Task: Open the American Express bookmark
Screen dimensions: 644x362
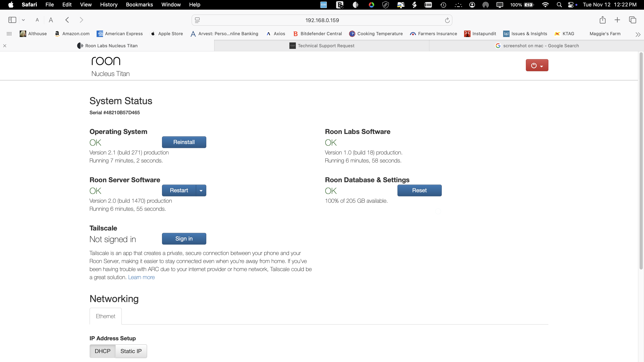Action: coord(120,34)
